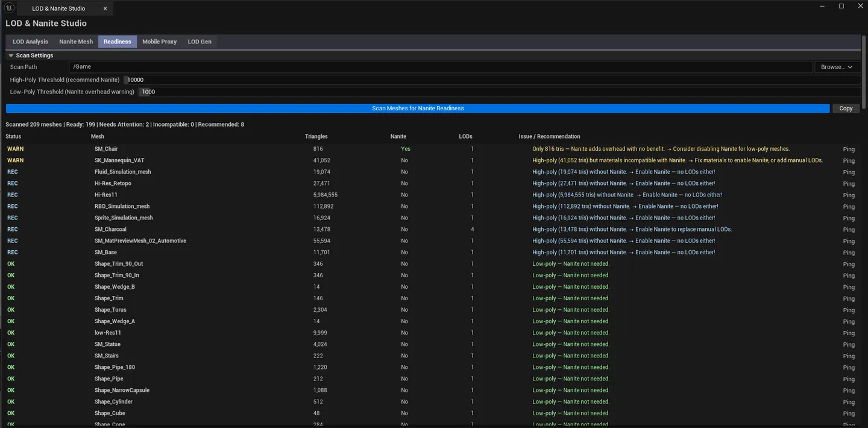Click the Copy button
The image size is (868, 428).
(846, 109)
